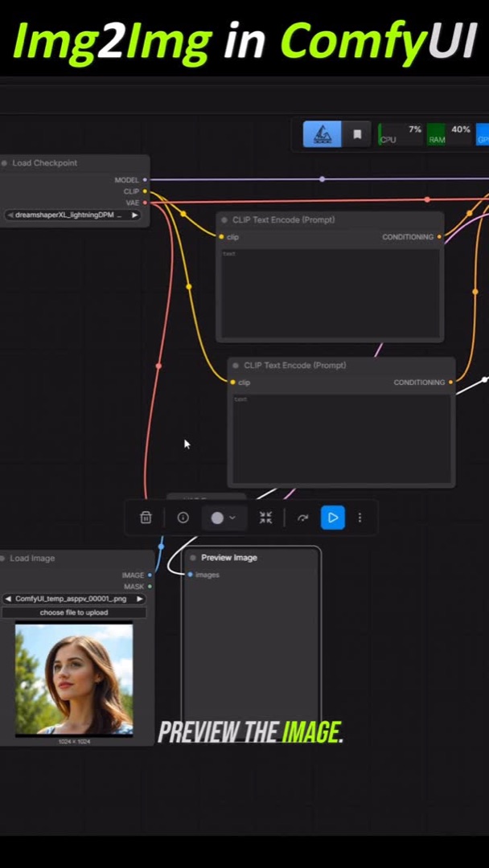Open the dreamshaperXL_lightningDPM checkpoint dropdown
The height and width of the screenshot is (868, 489).
tap(72, 215)
